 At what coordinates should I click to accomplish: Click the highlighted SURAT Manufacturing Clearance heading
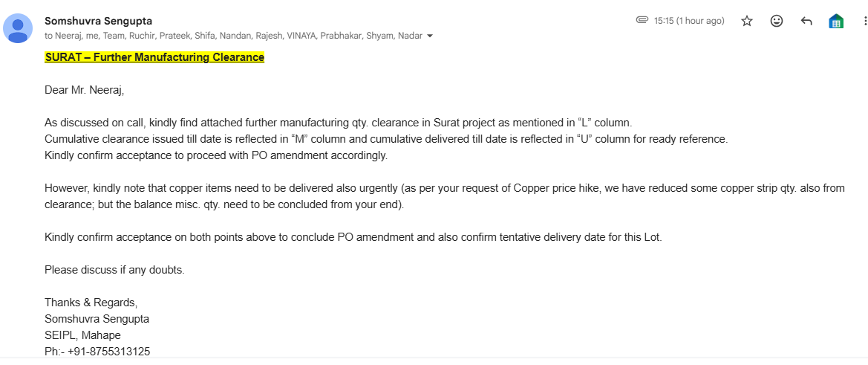coord(154,57)
